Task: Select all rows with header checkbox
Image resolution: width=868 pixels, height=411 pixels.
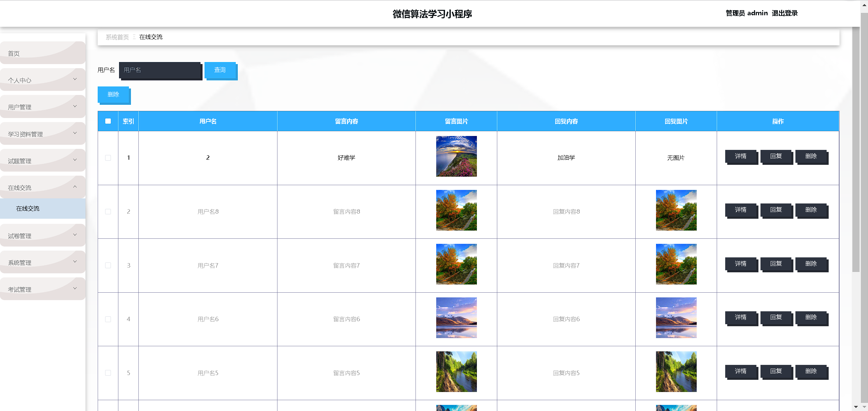Action: (108, 121)
